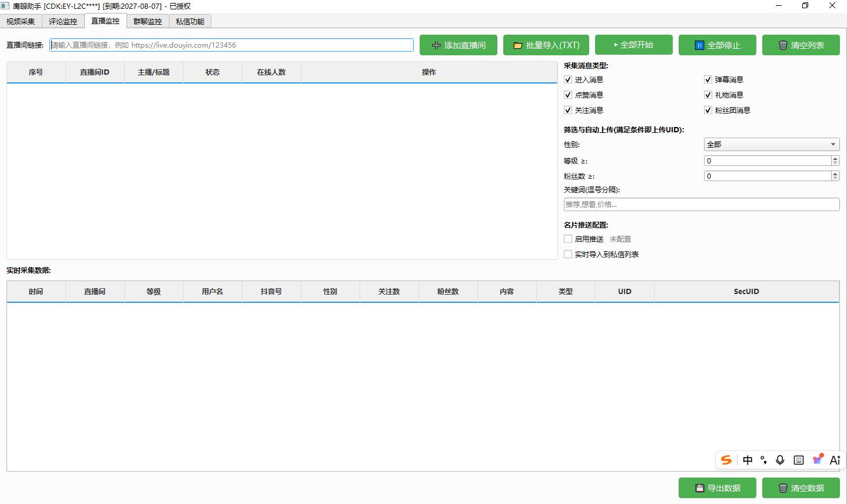Open the 性别 dropdown showing 全部
The width and height of the screenshot is (847, 504).
771,144
